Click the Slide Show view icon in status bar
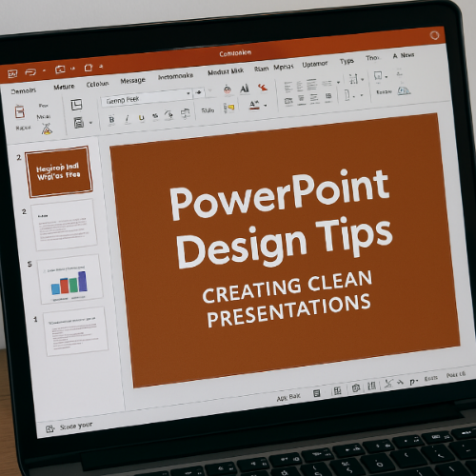Image resolution: width=476 pixels, height=476 pixels. (371, 386)
